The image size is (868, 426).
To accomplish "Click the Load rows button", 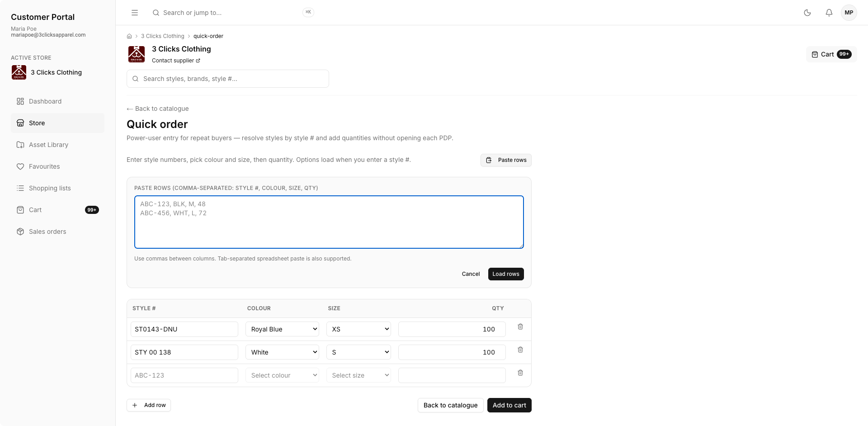I will click(506, 274).
